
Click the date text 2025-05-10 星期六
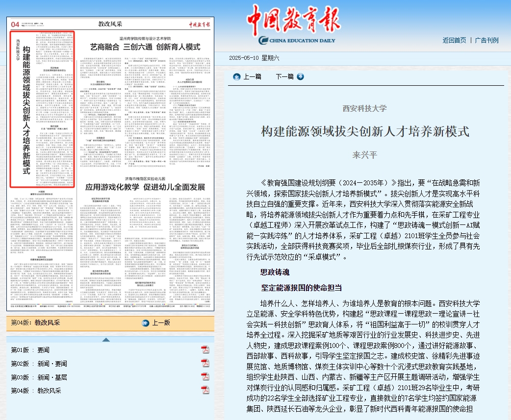coord(254,58)
